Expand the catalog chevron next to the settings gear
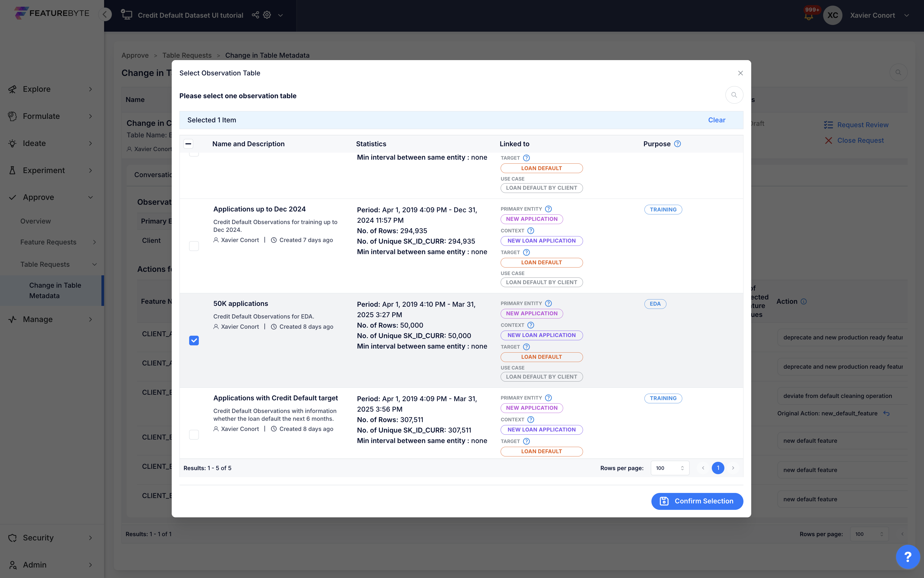The image size is (924, 578). (x=280, y=15)
